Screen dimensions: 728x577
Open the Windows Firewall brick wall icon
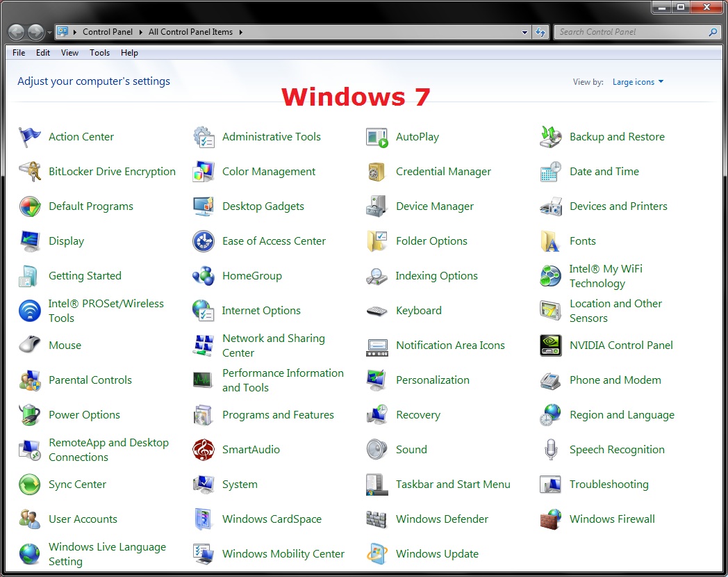point(551,519)
